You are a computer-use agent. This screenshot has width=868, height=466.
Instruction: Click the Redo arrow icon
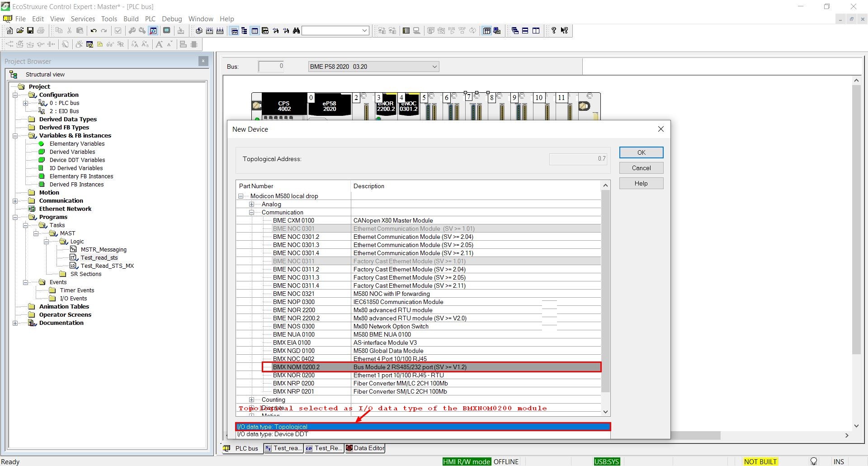[104, 31]
